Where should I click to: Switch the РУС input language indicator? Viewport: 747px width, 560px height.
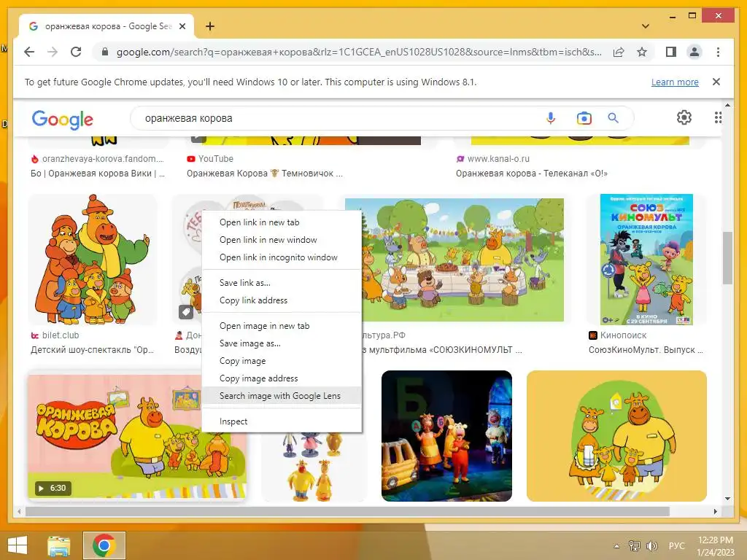click(x=676, y=545)
